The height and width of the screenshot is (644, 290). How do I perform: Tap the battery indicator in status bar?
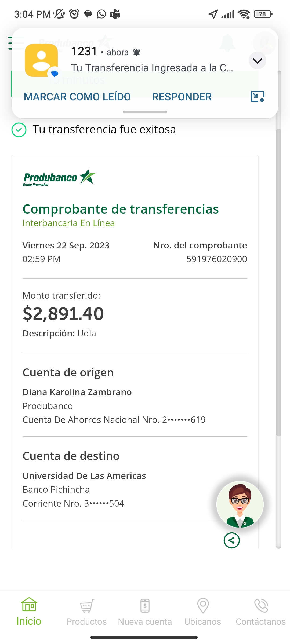[x=263, y=14]
